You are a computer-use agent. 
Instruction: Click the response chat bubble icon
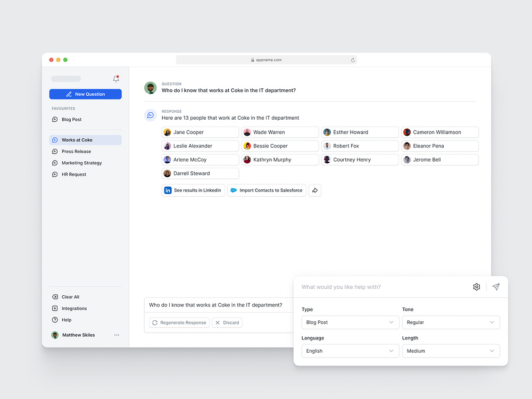151,115
